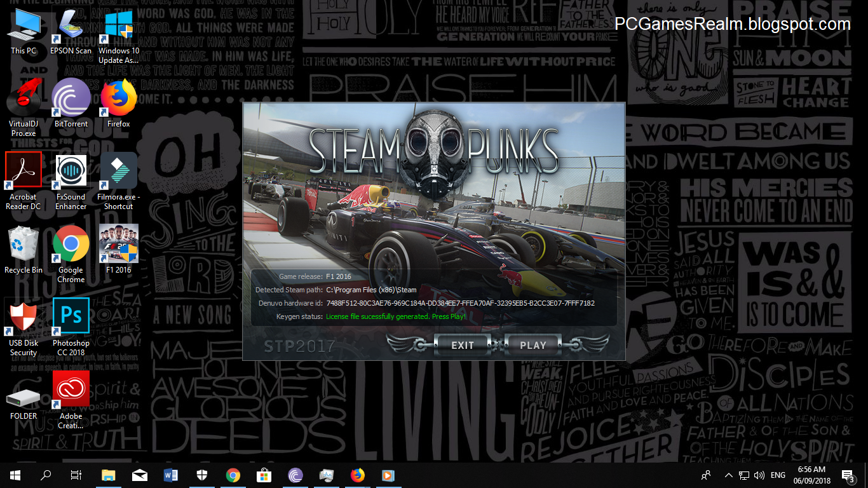868x488 pixels.
Task: Click the monitor graph icon in the taskbar
Action: pos(327,475)
